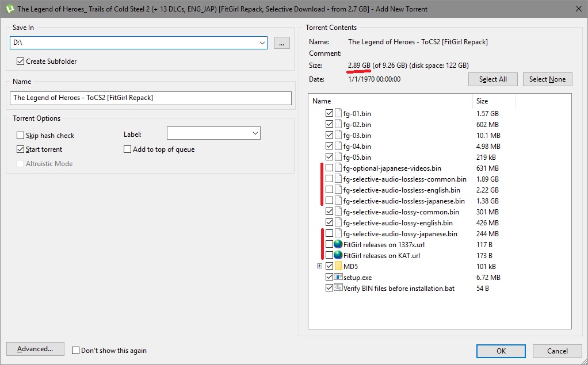The image size is (588, 365).
Task: Click the torrent Name text field
Action: [x=151, y=98]
